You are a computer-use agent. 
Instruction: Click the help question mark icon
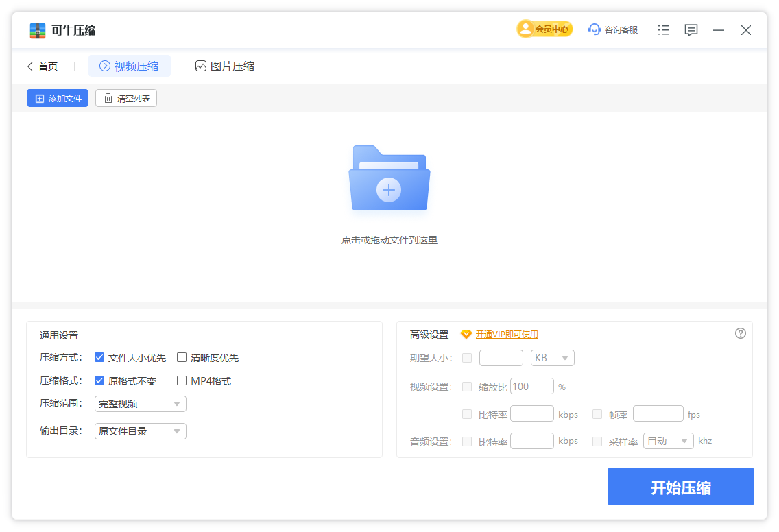pos(740,333)
